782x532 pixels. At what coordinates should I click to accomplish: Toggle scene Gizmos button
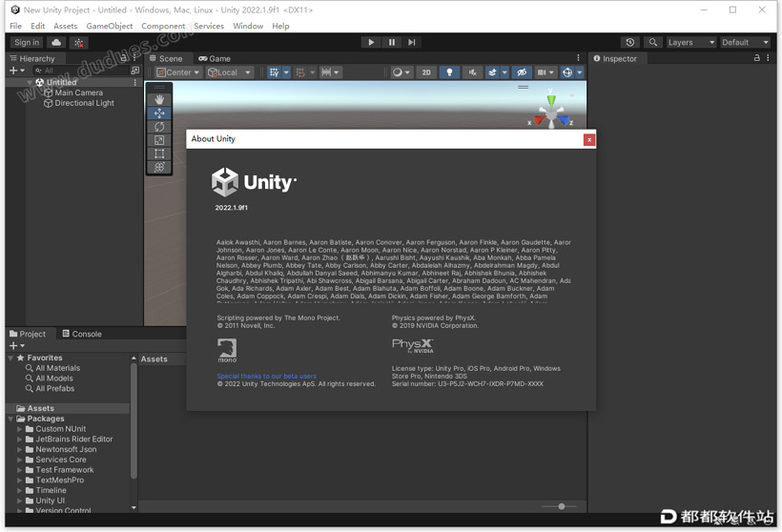(567, 72)
